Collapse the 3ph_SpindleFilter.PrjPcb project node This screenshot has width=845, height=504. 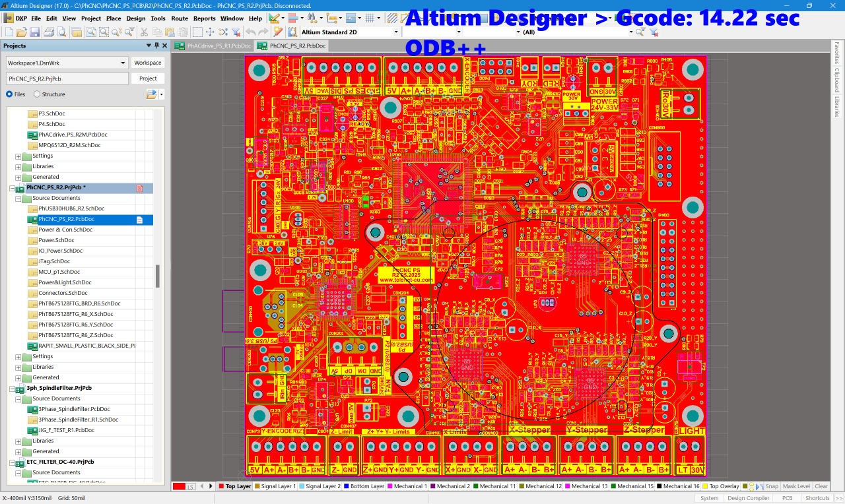(x=12, y=389)
